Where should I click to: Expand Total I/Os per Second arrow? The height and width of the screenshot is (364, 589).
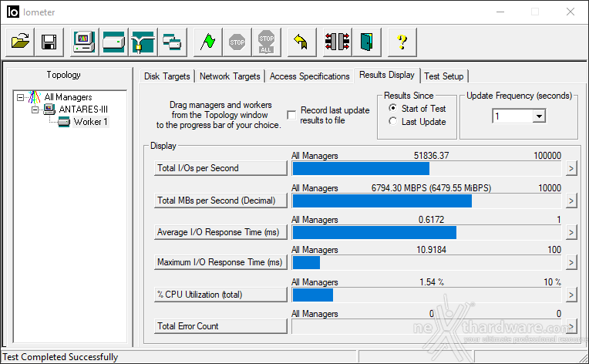571,168
